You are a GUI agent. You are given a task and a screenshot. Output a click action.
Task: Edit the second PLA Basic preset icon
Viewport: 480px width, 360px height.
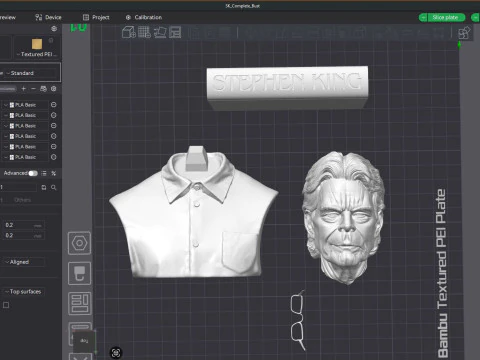53,115
